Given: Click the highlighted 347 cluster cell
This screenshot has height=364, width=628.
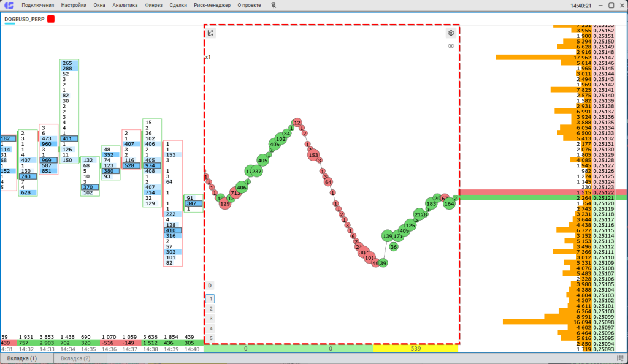Looking at the screenshot, I should pos(193,203).
